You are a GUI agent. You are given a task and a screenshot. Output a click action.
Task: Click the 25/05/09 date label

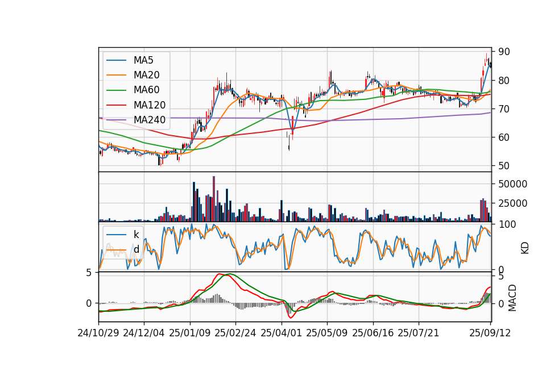pos(327,333)
